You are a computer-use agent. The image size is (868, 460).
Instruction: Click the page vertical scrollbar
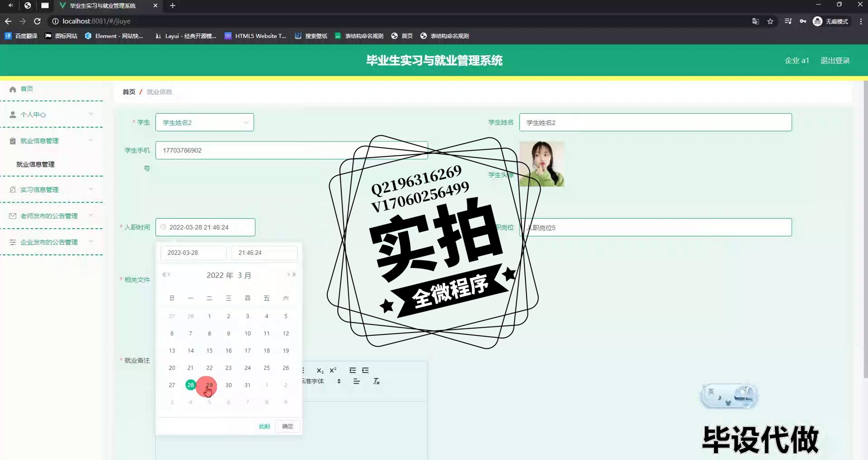tap(865, 229)
